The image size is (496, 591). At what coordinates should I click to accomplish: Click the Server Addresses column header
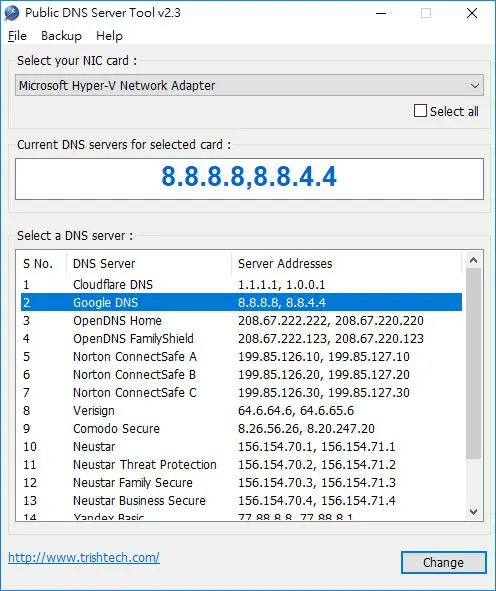[x=346, y=263]
